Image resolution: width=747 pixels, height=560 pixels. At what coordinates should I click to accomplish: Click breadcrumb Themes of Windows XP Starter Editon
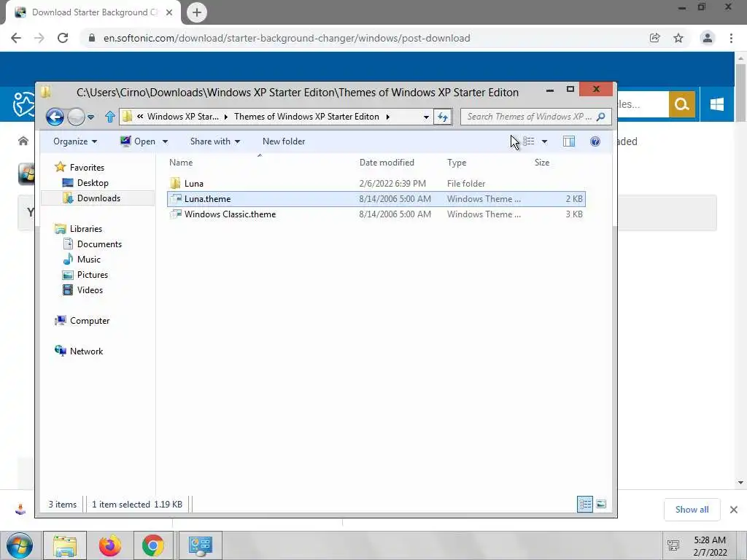[306, 117]
